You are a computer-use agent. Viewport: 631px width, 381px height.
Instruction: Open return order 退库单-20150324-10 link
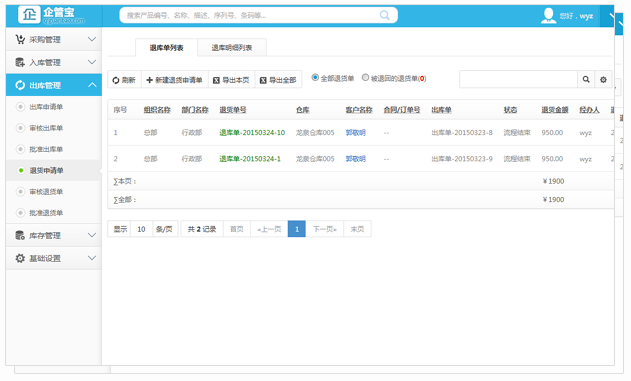click(x=252, y=132)
